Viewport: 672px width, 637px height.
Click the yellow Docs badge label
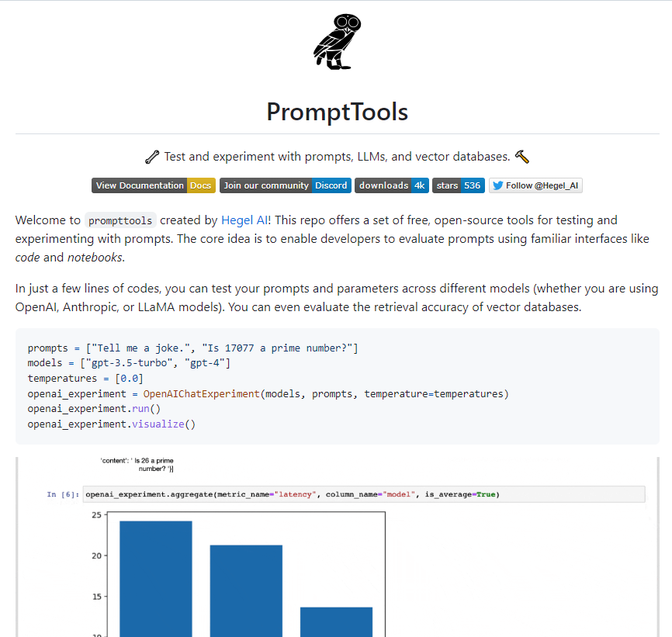[201, 185]
